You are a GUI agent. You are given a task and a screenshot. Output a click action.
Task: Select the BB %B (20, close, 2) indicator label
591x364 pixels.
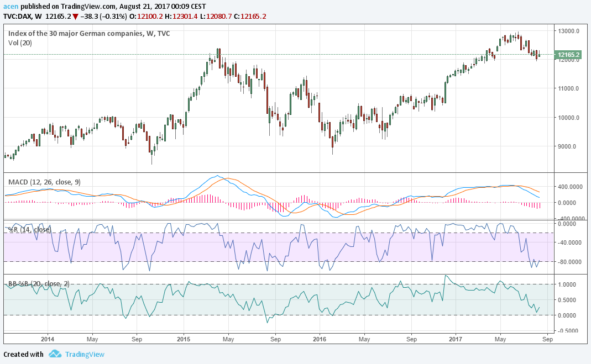pos(38,283)
